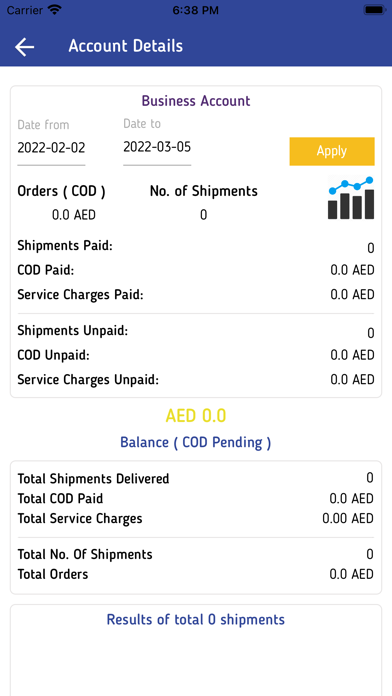Tap the Total Orders row
Image resolution: width=392 pixels, height=696 pixels.
coord(196,574)
